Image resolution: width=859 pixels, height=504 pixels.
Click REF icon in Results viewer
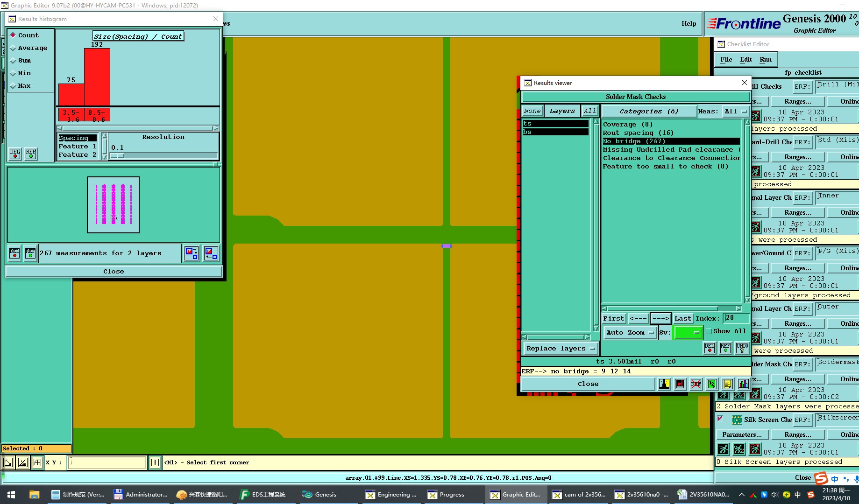pos(725,348)
